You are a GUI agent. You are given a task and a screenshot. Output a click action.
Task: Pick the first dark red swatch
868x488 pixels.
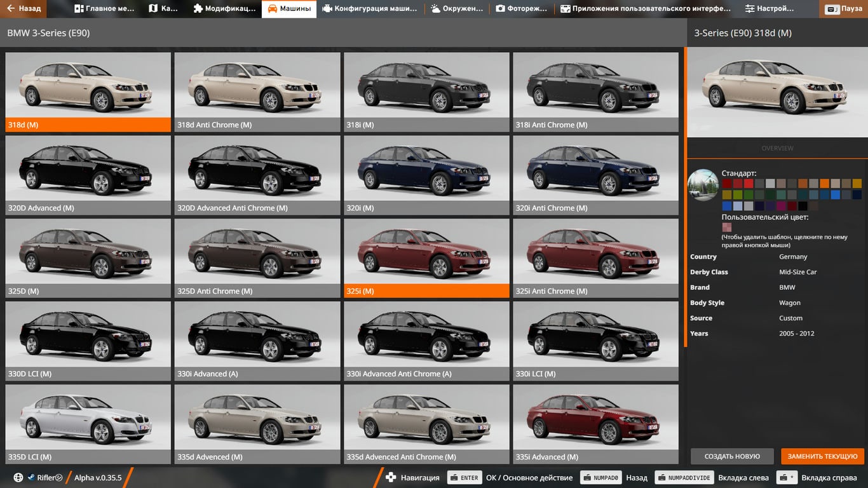727,184
